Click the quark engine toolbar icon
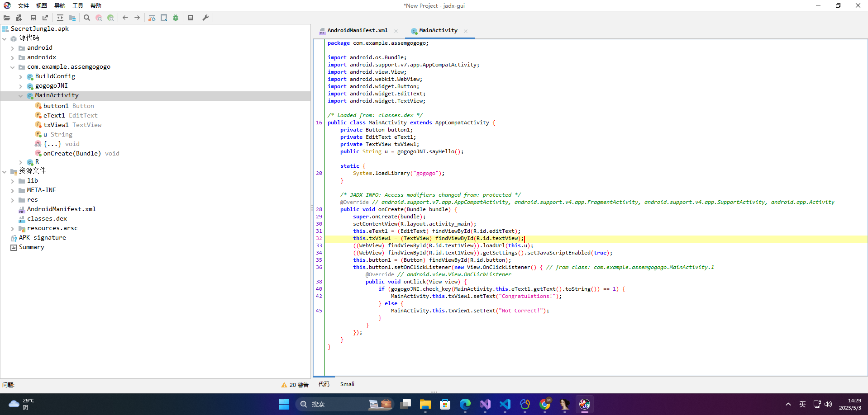Viewport: 868px width, 415px height. (x=164, y=18)
